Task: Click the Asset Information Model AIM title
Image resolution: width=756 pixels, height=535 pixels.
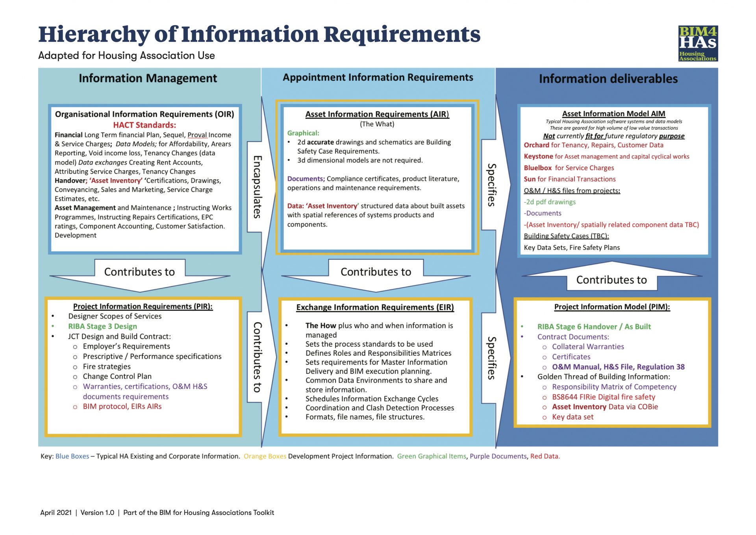Action: click(613, 114)
